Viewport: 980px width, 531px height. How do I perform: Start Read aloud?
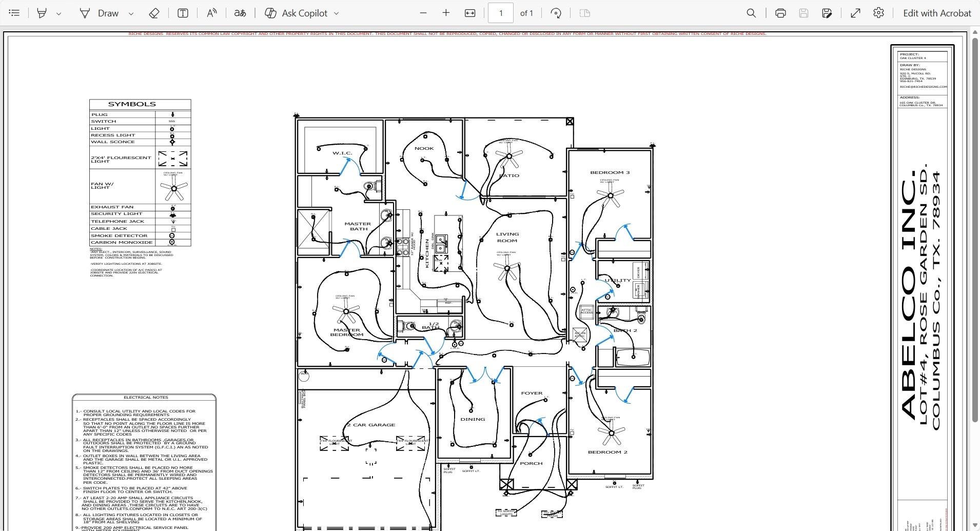(x=211, y=13)
